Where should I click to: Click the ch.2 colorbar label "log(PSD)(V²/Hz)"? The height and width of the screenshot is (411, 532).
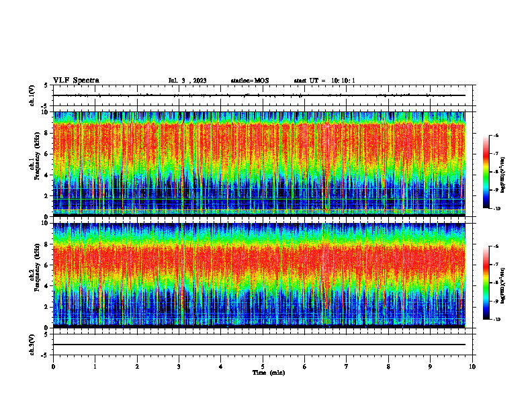point(503,285)
